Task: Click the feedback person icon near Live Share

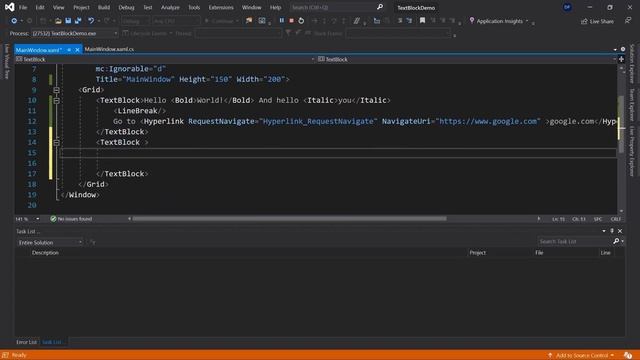Action: click(628, 20)
